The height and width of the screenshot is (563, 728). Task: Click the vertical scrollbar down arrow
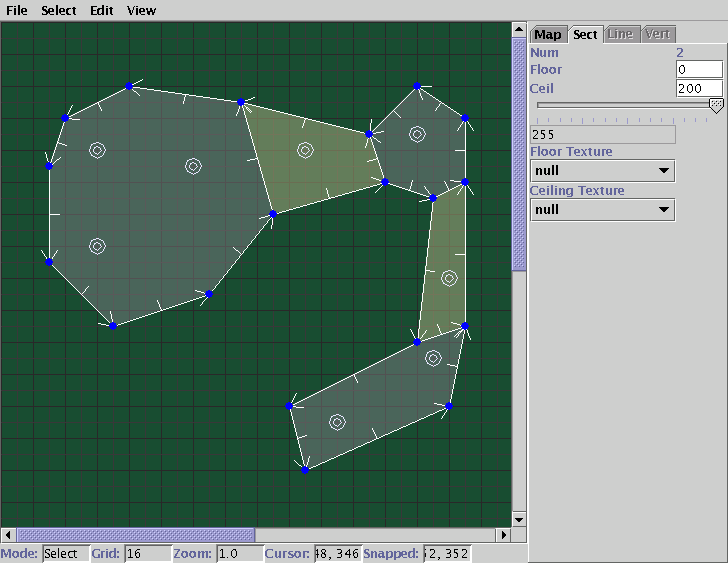click(x=519, y=519)
